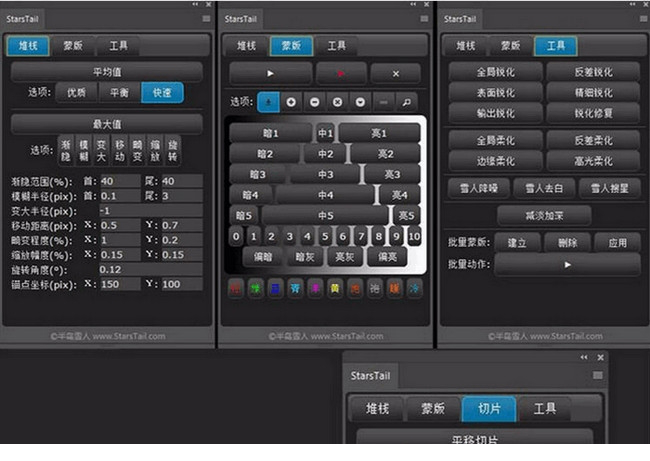Viewport: 650px width, 461px height.
Task: Click the circled plus option icon
Action: (291, 102)
